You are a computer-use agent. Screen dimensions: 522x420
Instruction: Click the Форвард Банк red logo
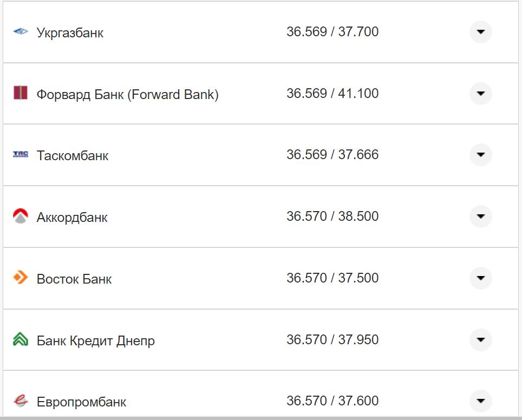coord(20,93)
